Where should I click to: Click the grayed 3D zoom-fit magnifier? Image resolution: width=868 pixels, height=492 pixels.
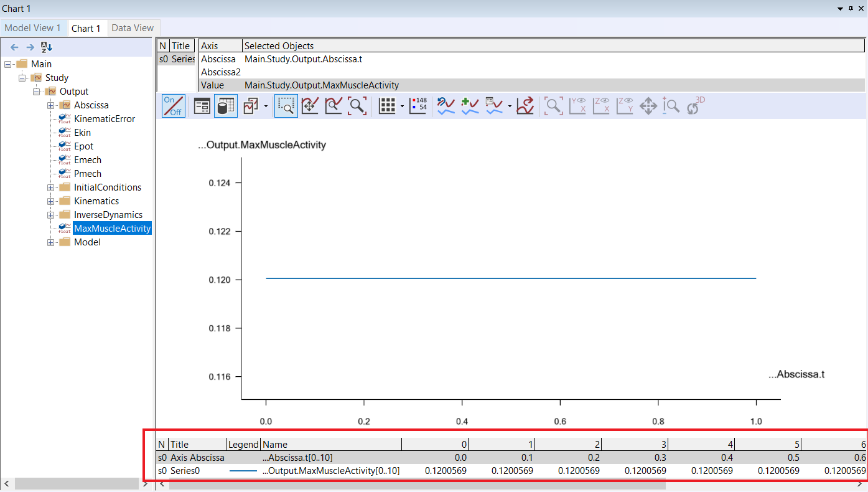pos(554,106)
